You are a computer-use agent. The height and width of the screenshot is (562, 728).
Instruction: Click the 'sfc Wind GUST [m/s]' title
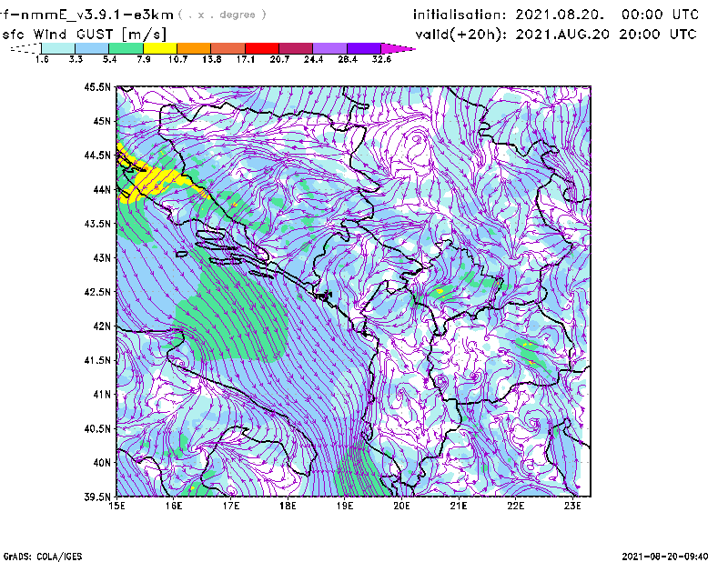(x=85, y=35)
